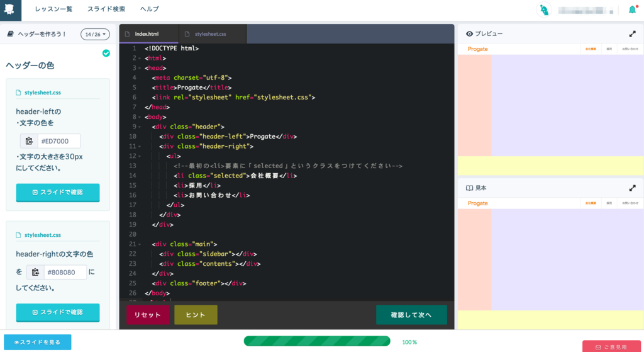Open the 14/26 lesson page dropdown
The width and height of the screenshot is (644, 352).
point(96,34)
